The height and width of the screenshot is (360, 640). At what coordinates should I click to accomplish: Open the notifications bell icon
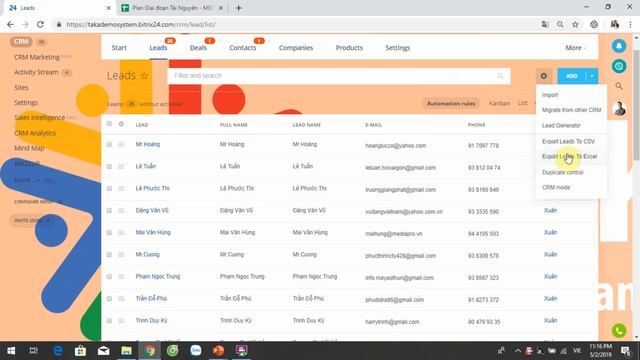[x=619, y=46]
